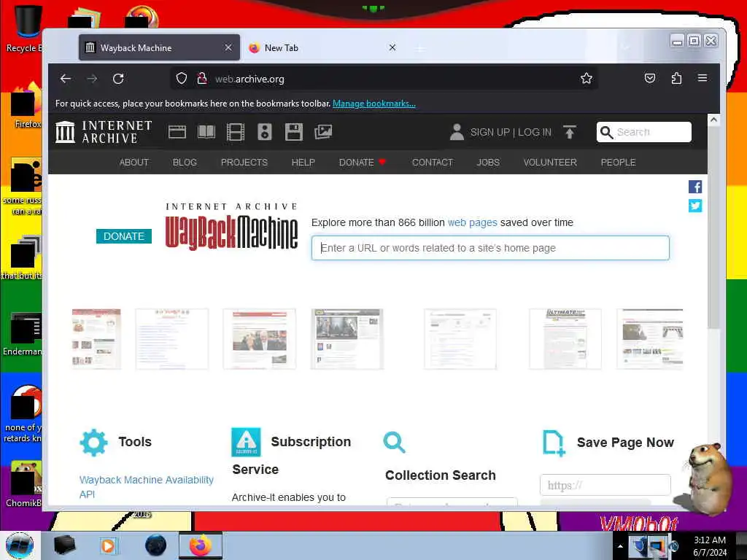Close the New Tab tab
This screenshot has width=747, height=560.
pos(392,47)
